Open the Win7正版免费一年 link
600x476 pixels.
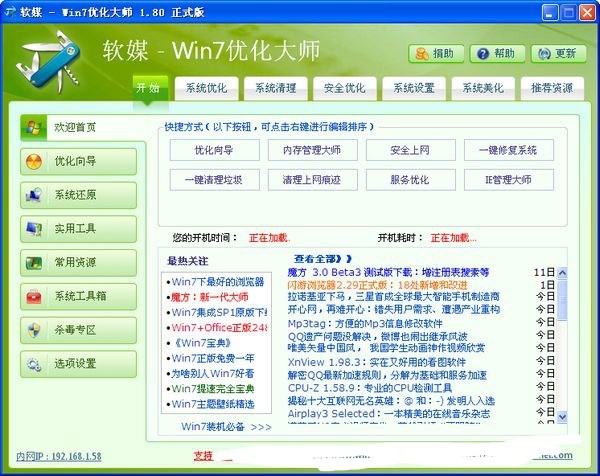click(213, 359)
